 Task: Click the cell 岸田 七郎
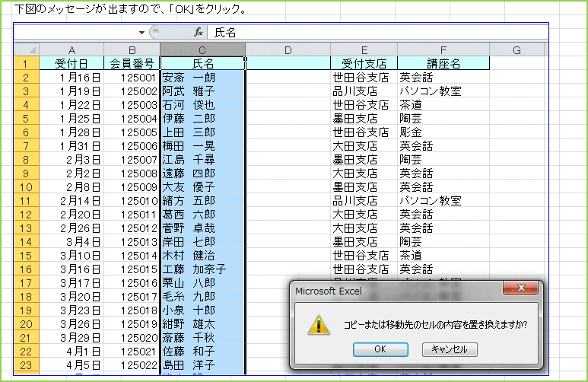click(202, 242)
